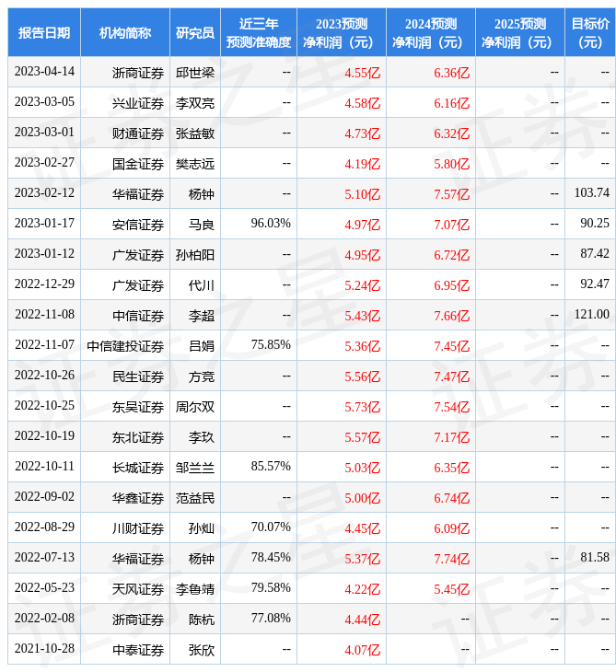Click the target price 81.58
The image size is (616, 672).
click(x=595, y=558)
